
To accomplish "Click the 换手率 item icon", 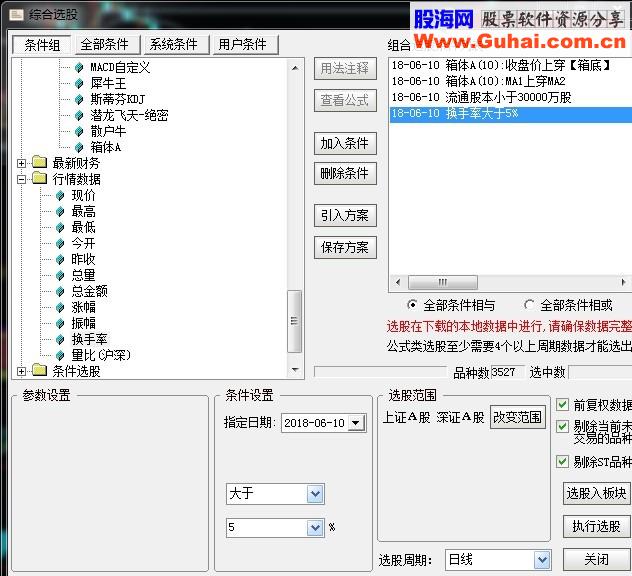I will click(x=60, y=339).
